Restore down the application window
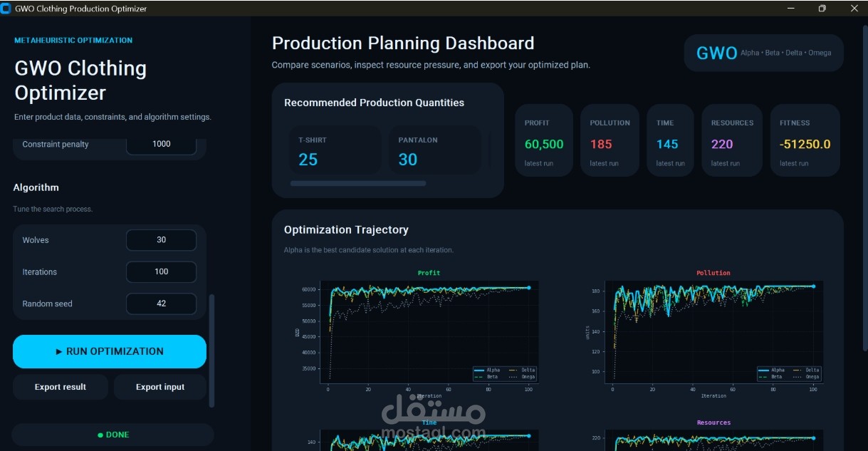 point(822,9)
